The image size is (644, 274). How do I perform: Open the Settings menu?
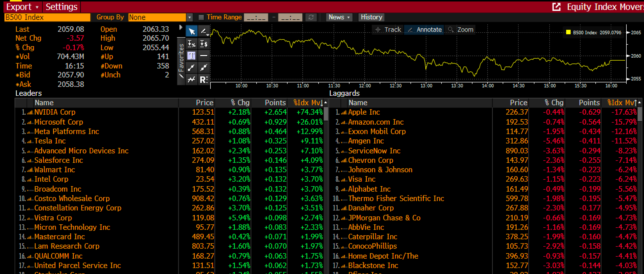click(x=61, y=7)
